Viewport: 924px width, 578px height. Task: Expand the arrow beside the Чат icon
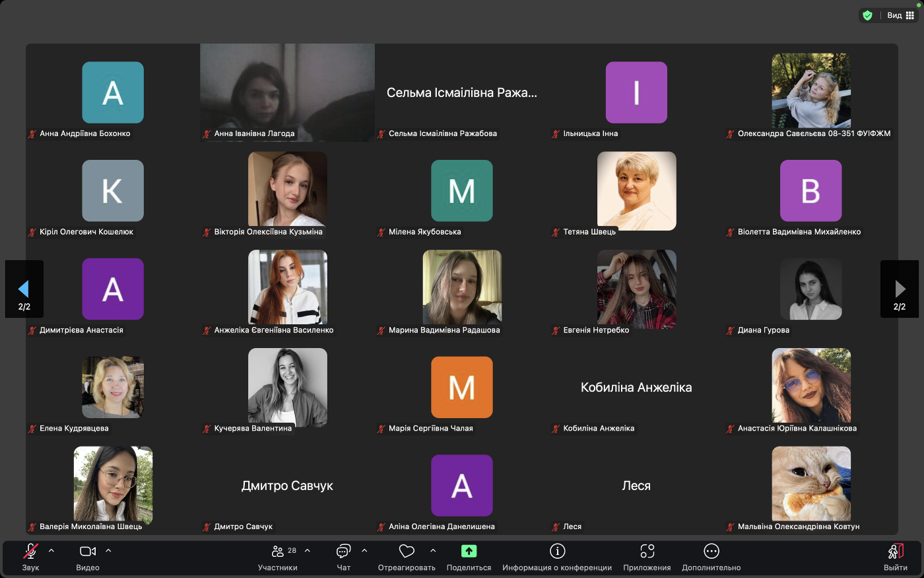(x=364, y=550)
